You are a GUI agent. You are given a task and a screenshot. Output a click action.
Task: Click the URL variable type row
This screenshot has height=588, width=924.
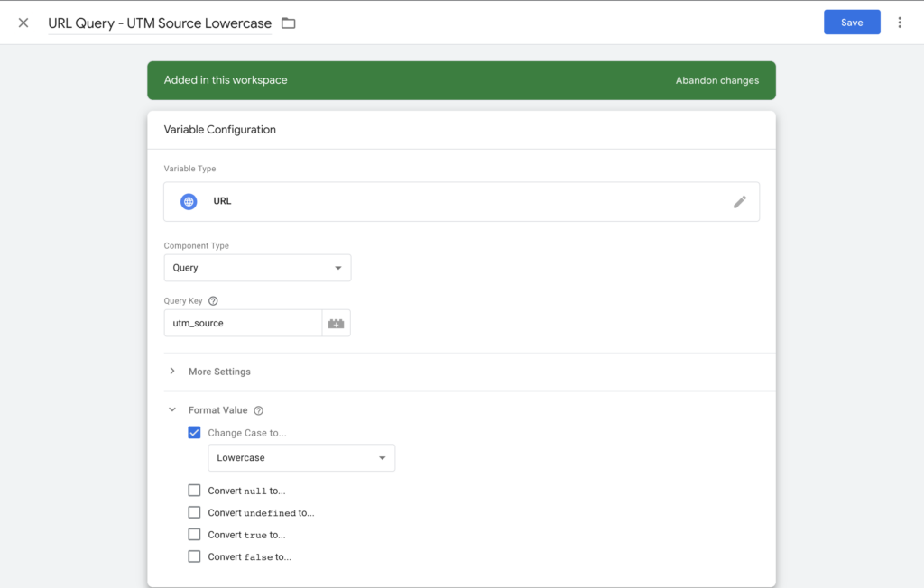point(461,201)
